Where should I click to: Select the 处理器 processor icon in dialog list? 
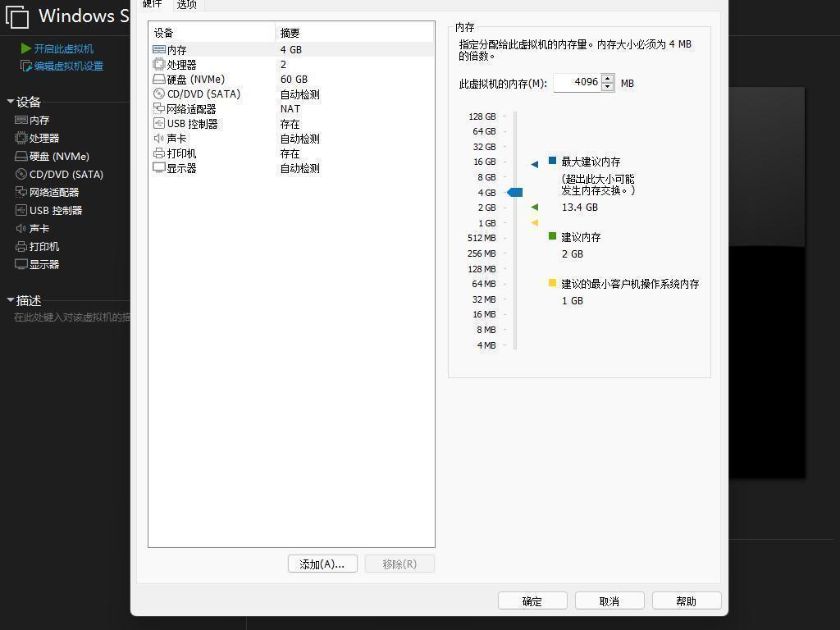(x=159, y=64)
